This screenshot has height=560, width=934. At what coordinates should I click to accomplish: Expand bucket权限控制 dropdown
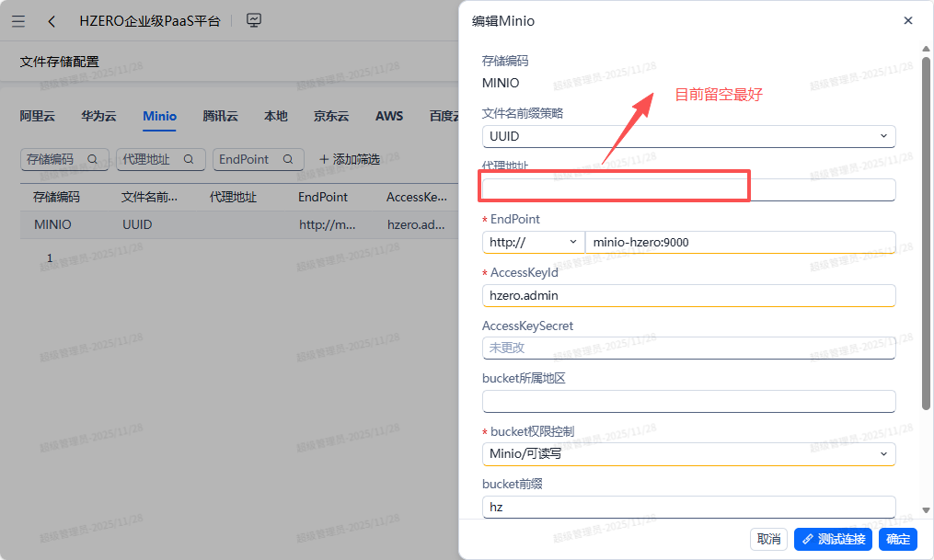pos(883,453)
